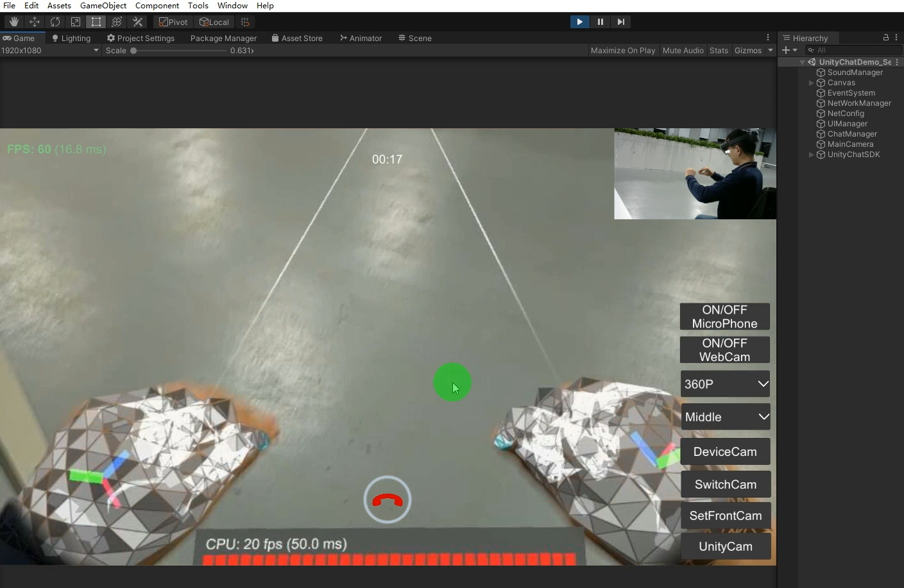The width and height of the screenshot is (904, 588).
Task: Open the Component menu
Action: pyautogui.click(x=157, y=6)
